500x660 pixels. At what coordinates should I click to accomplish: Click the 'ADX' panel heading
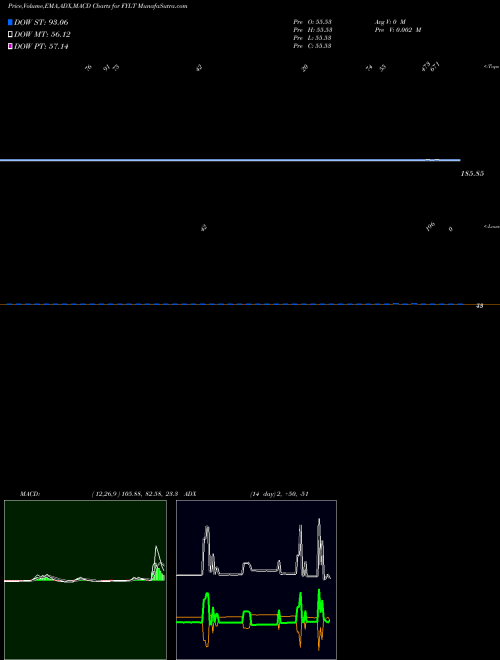coord(190,494)
